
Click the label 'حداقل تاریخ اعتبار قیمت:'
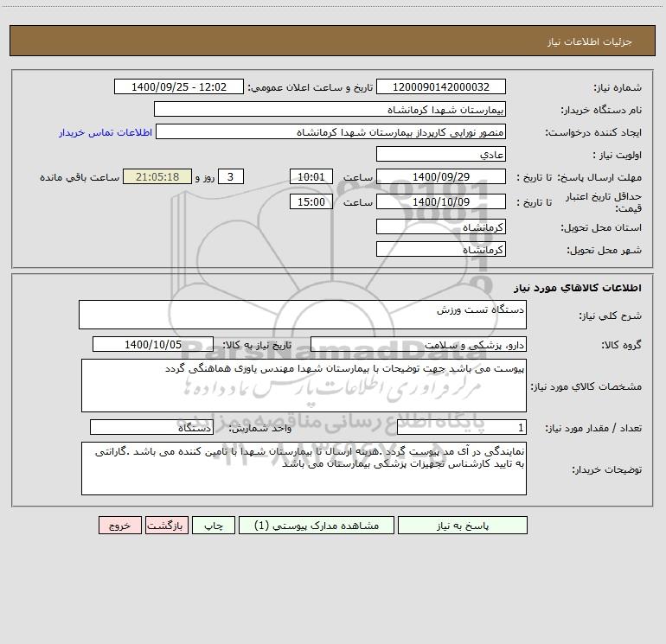pyautogui.click(x=604, y=202)
